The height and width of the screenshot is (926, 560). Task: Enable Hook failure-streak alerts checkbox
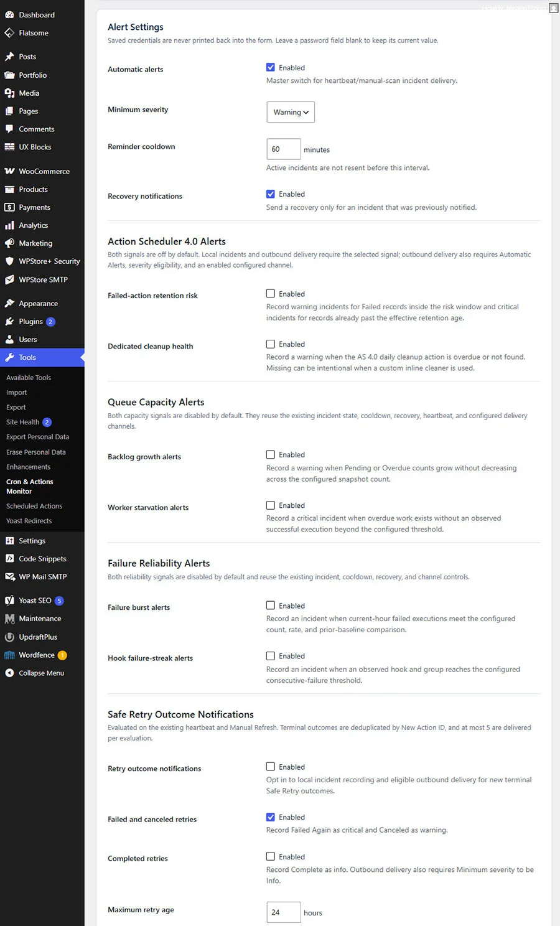click(271, 655)
